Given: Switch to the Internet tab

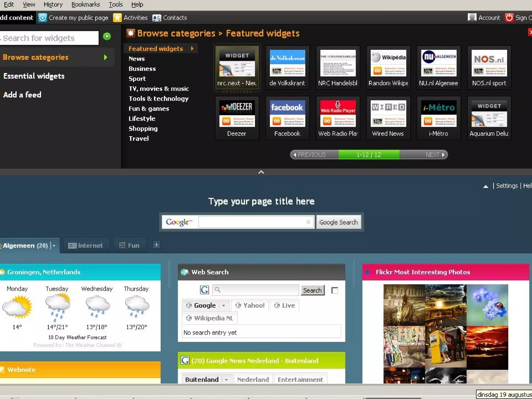Looking at the screenshot, I should click(x=85, y=245).
